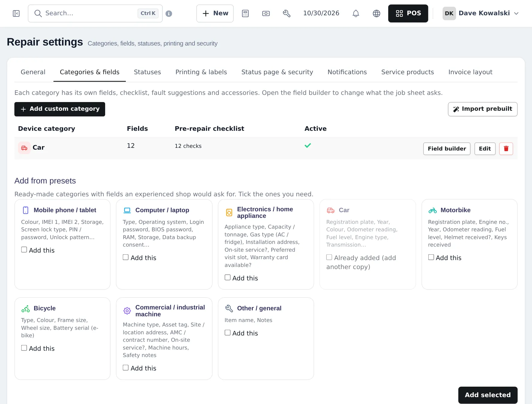
Task: Click the Pre-repair checklist column header
Action: (209, 129)
